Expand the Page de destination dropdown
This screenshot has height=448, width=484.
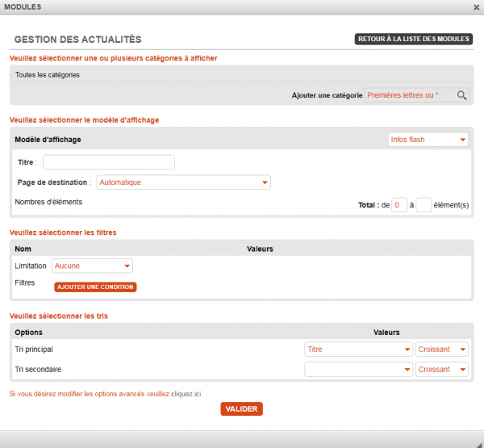point(183,182)
